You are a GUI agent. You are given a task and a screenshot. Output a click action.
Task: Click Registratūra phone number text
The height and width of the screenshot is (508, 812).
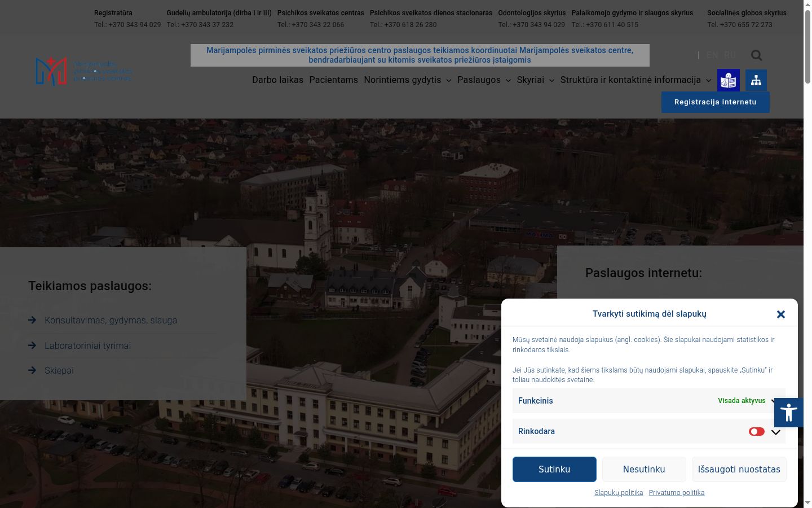[127, 25]
